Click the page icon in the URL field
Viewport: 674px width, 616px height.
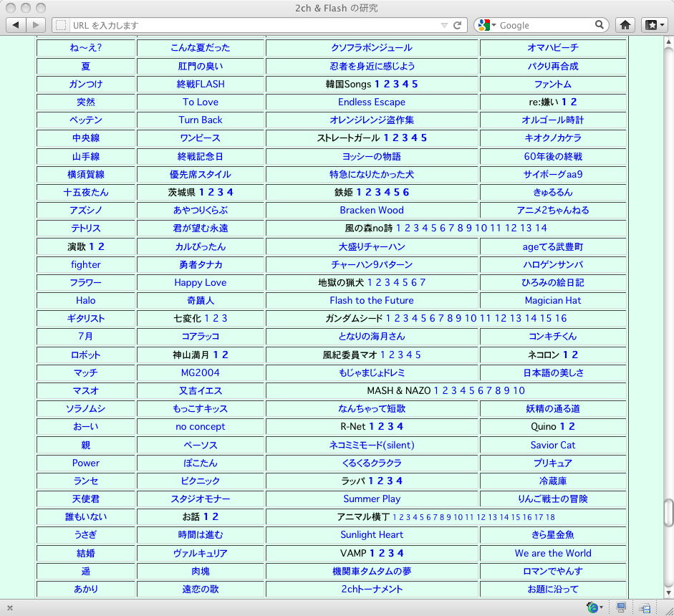61,25
